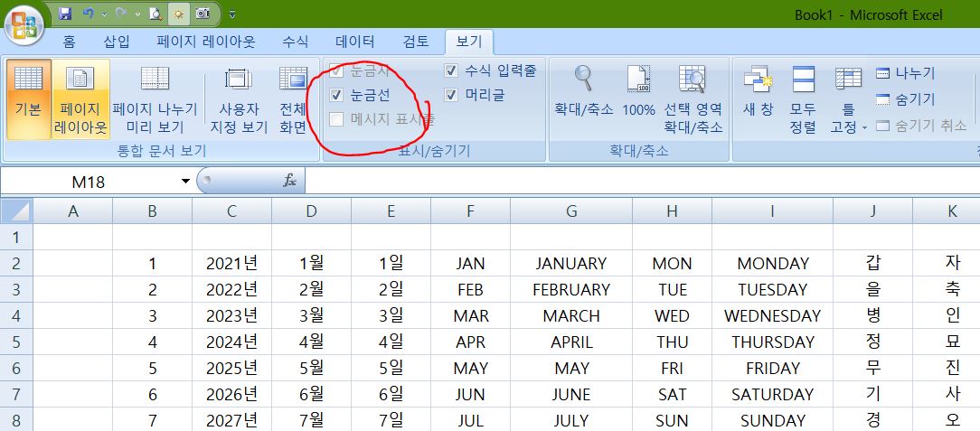Click cell containing 7일
The width and height of the screenshot is (980, 431).
tap(391, 421)
